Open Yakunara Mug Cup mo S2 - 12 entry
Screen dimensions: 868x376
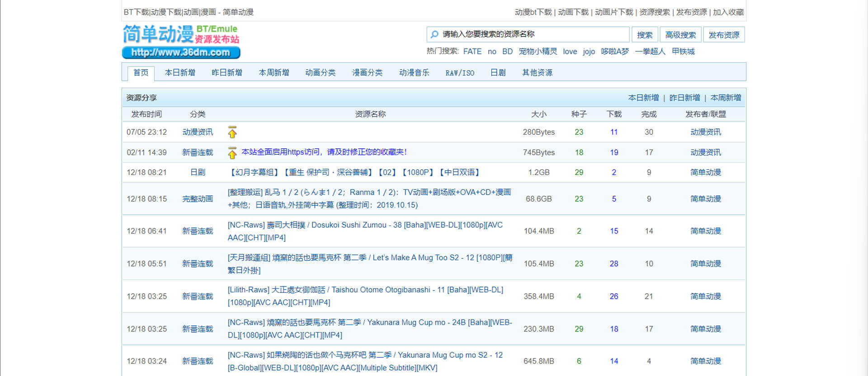[365, 361]
